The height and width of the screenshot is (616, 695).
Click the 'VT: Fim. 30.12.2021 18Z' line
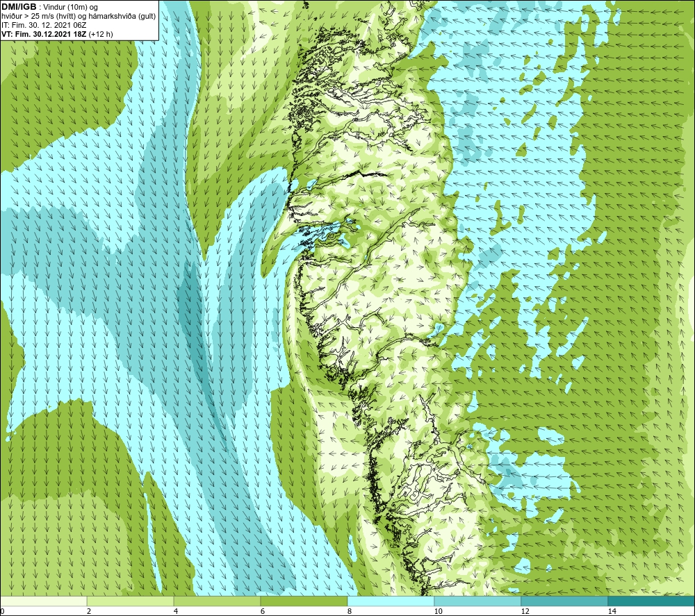44,34
